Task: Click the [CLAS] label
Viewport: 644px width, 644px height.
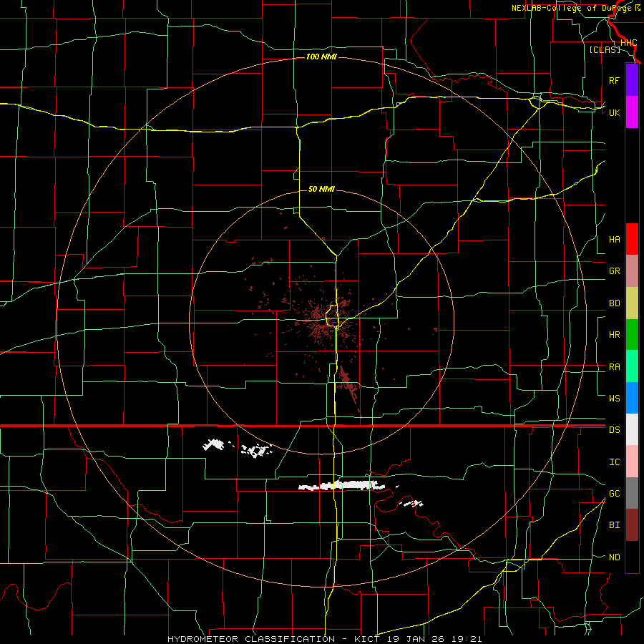Action: click(x=605, y=49)
